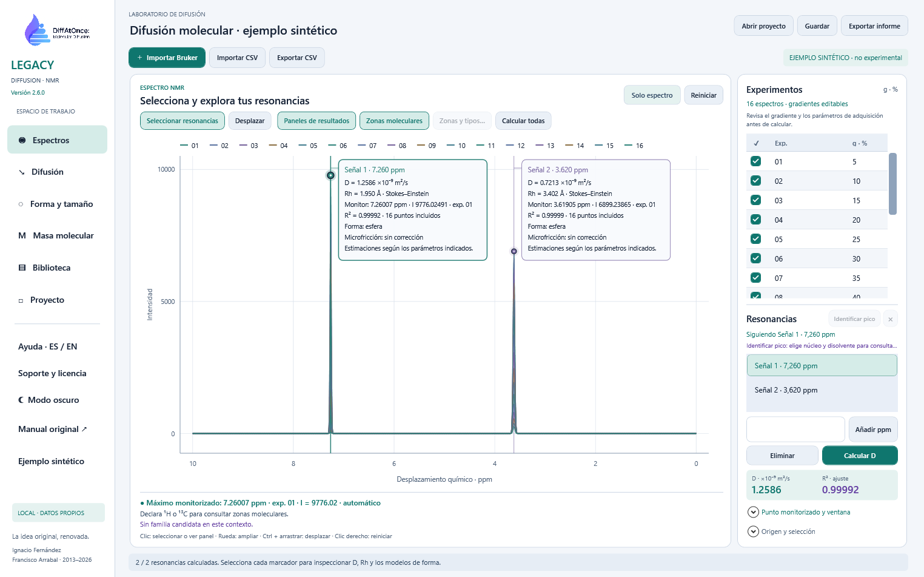Uncheck experiment 01 checkbox

tap(755, 161)
